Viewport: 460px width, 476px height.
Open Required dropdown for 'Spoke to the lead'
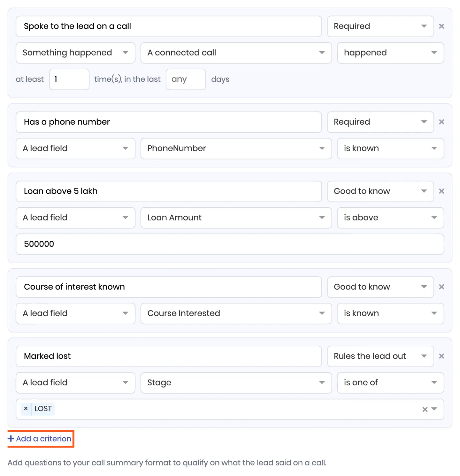pos(380,26)
